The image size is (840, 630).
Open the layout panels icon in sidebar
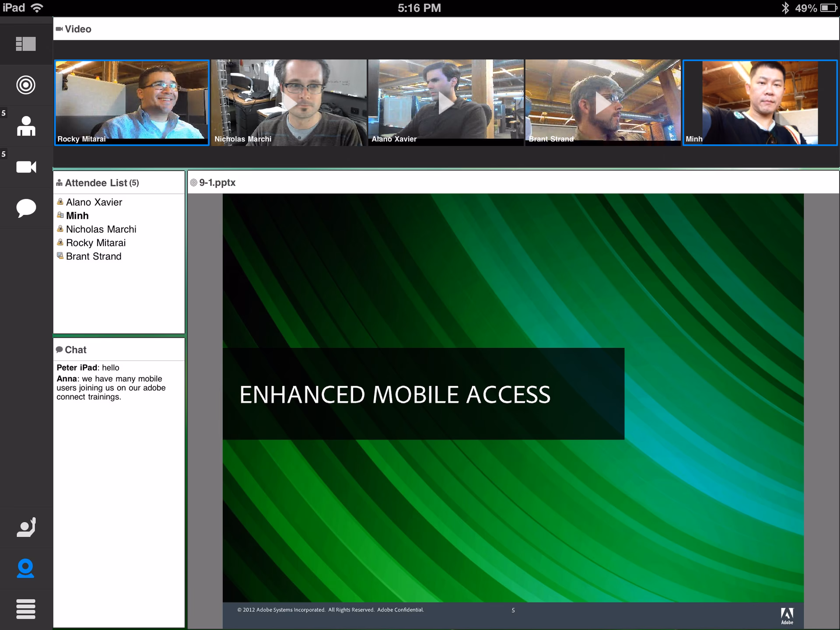coord(26,44)
